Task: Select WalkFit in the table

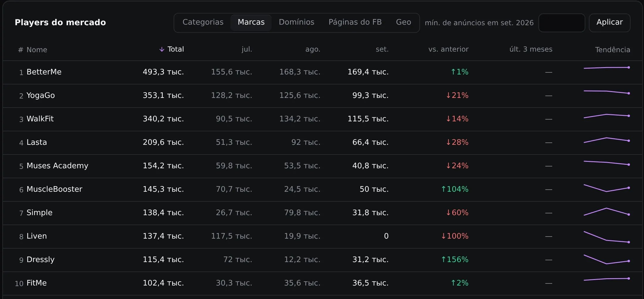Action: (40, 119)
